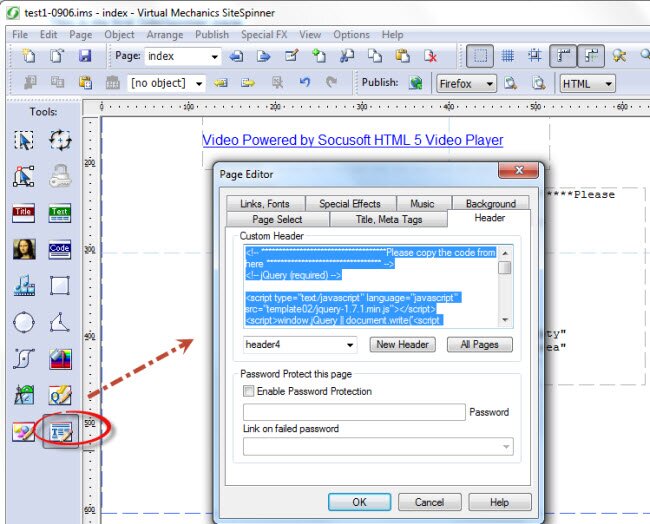Open the Publish menu

212,34
